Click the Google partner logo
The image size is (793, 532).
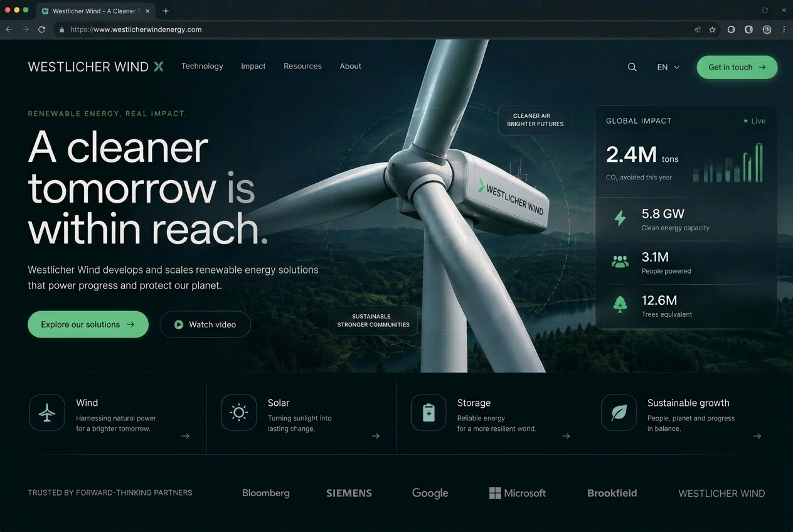click(430, 493)
